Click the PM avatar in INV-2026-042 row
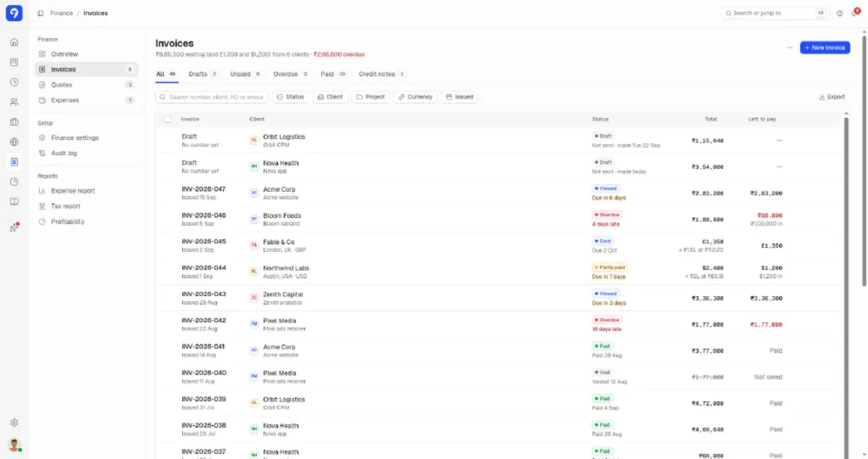The width and height of the screenshot is (868, 459). 254,324
